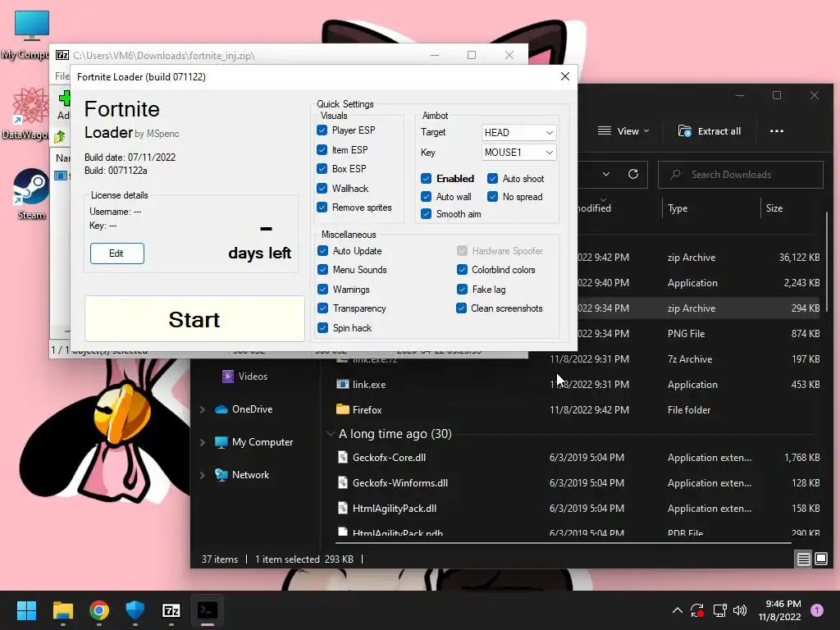Select the 294 KB zip Archive row
The height and width of the screenshot is (630, 840).
click(x=699, y=308)
